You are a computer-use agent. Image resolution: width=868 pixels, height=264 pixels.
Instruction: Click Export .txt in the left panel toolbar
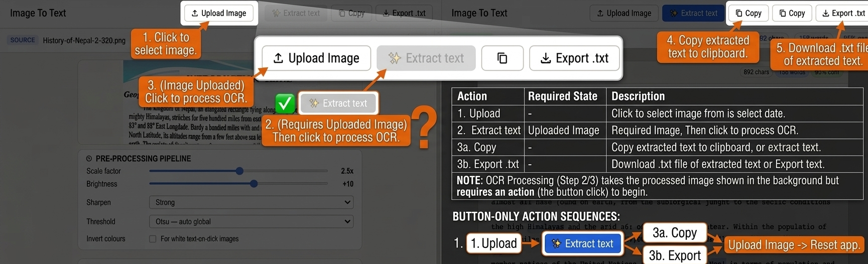pos(404,13)
